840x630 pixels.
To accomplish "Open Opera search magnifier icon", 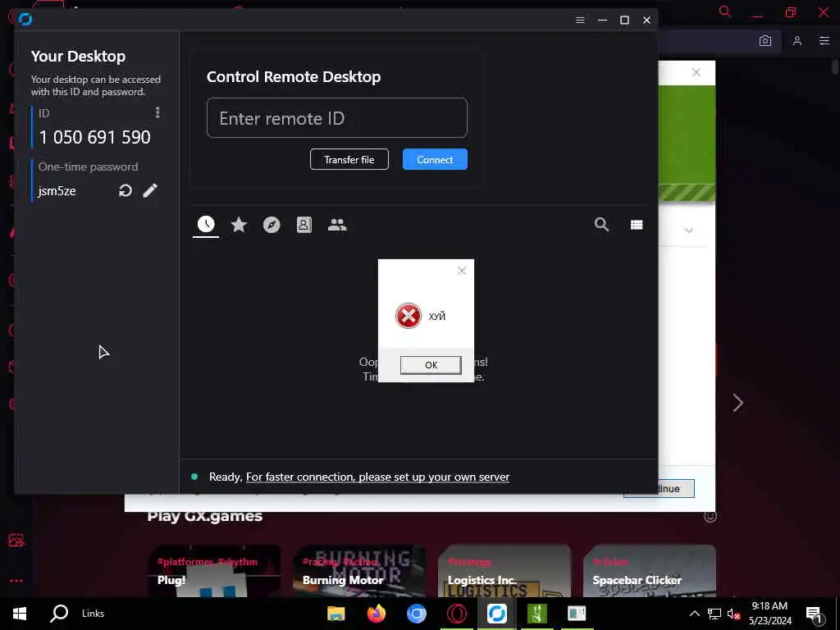I will point(725,11).
